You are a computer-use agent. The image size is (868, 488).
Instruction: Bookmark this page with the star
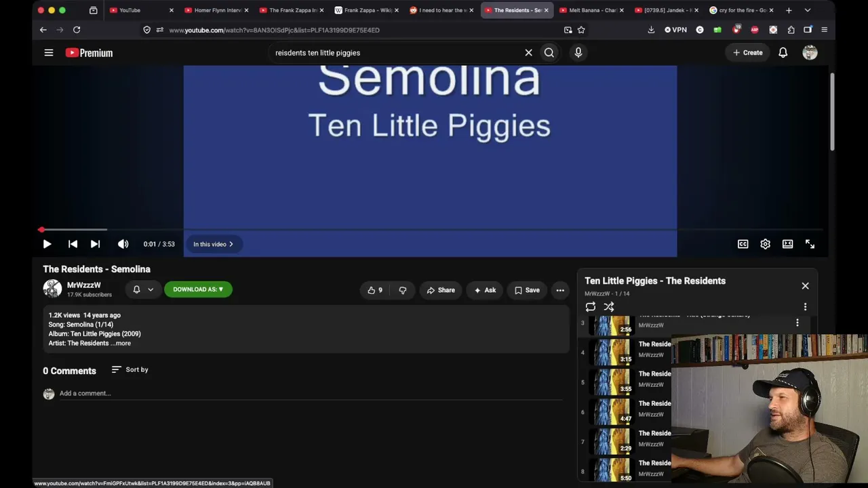pyautogui.click(x=581, y=30)
